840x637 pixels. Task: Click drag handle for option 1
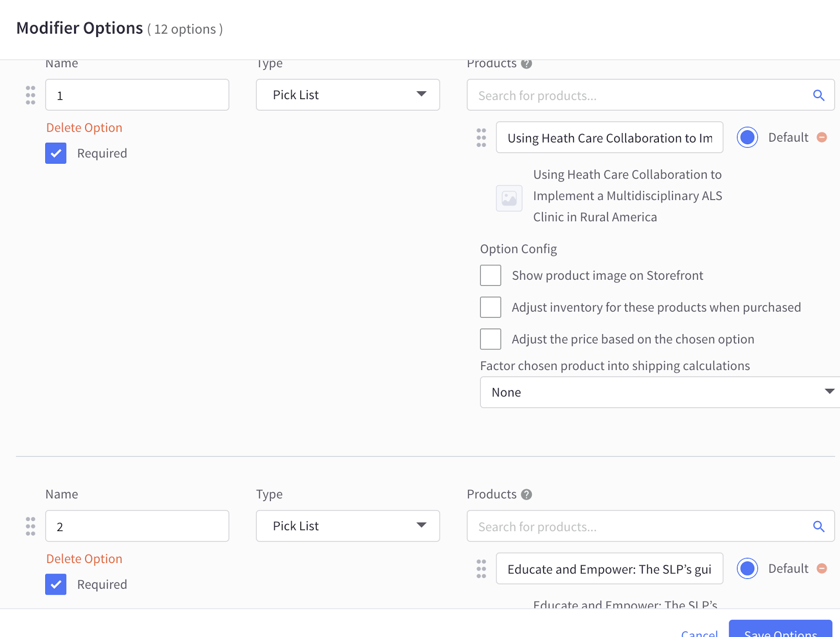[x=30, y=95]
